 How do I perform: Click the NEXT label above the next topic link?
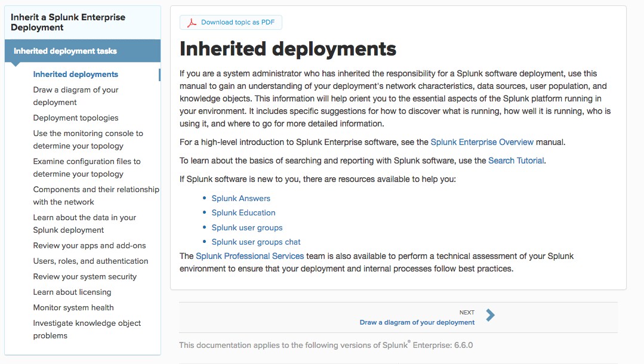[467, 312]
